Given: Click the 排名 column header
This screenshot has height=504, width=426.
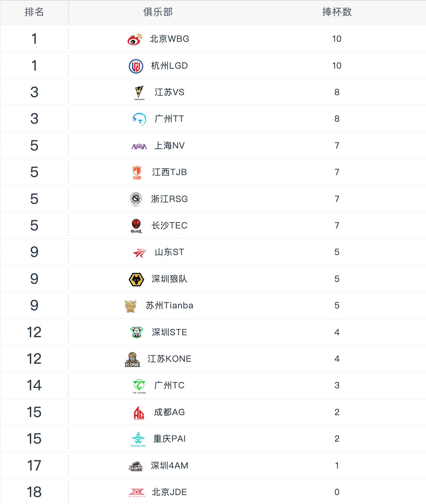Looking at the screenshot, I should click(x=34, y=12).
